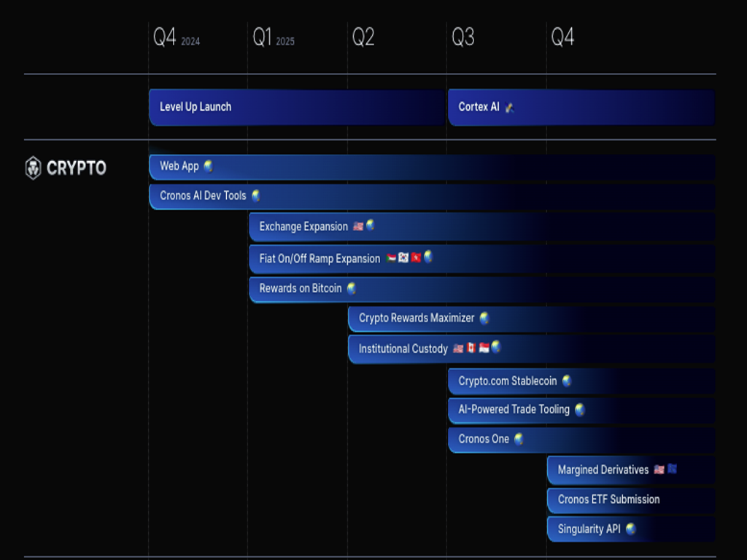Open the Cronos ETF Submission item

coord(608,499)
